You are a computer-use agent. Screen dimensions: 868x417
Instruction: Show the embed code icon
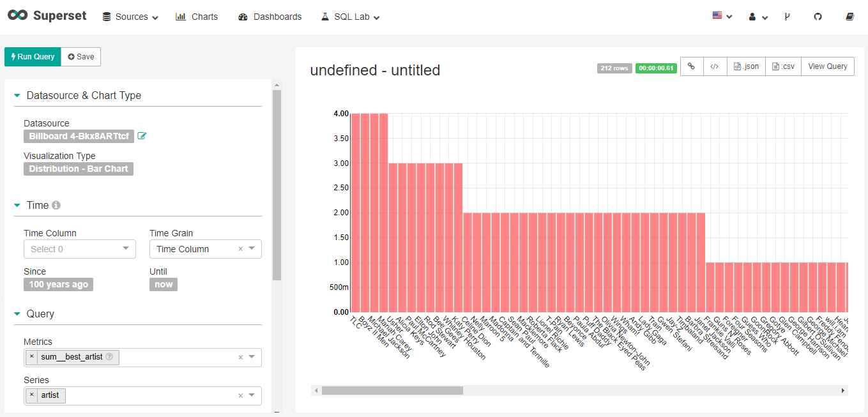pos(715,66)
